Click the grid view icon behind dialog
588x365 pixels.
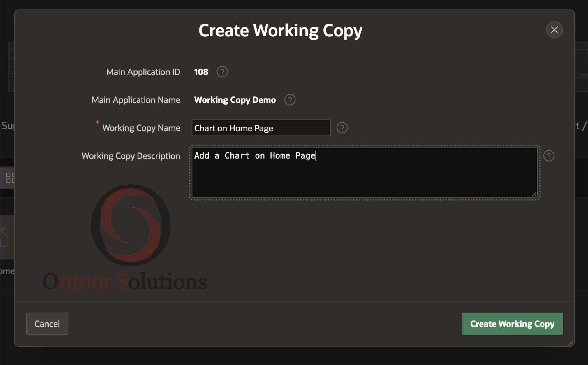pos(10,178)
